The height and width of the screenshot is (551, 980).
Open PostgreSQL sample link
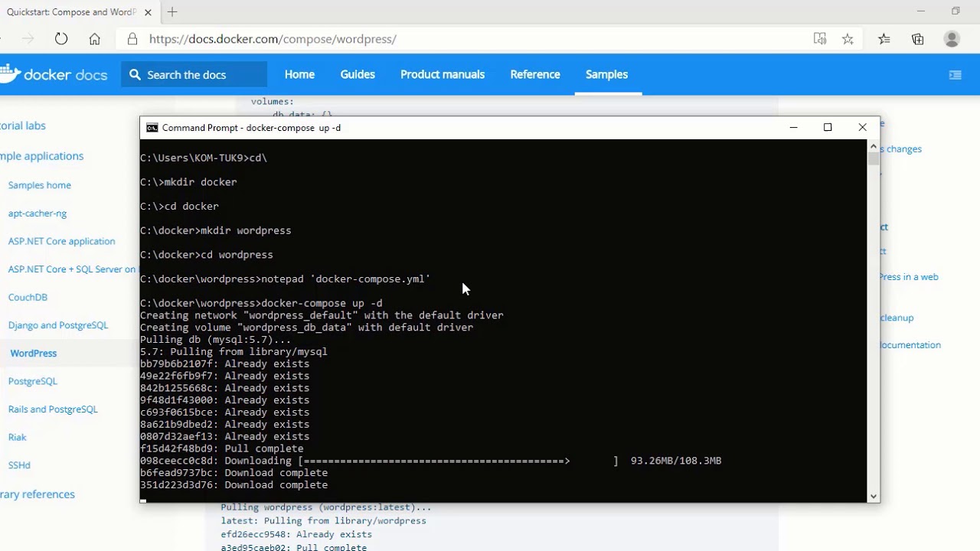(x=33, y=381)
